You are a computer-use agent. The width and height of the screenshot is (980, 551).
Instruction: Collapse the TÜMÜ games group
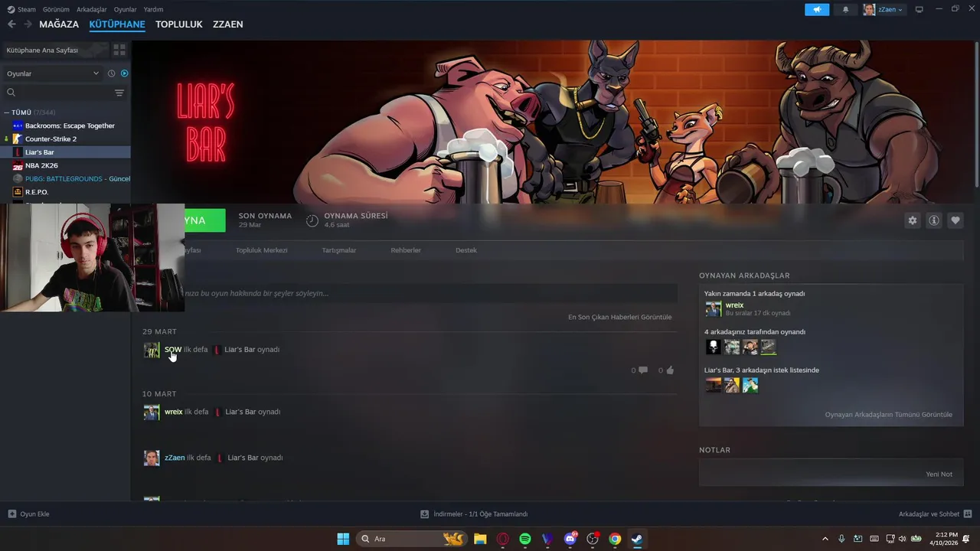tap(6, 112)
